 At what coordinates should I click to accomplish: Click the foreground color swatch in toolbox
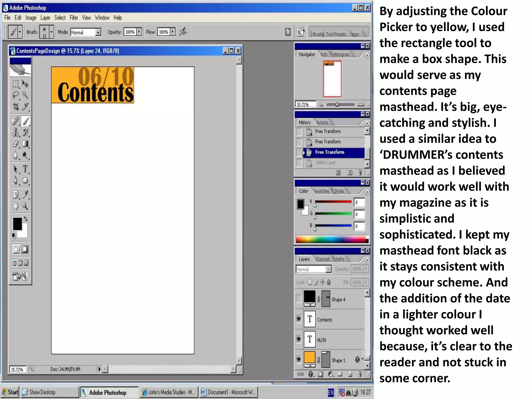click(17, 223)
